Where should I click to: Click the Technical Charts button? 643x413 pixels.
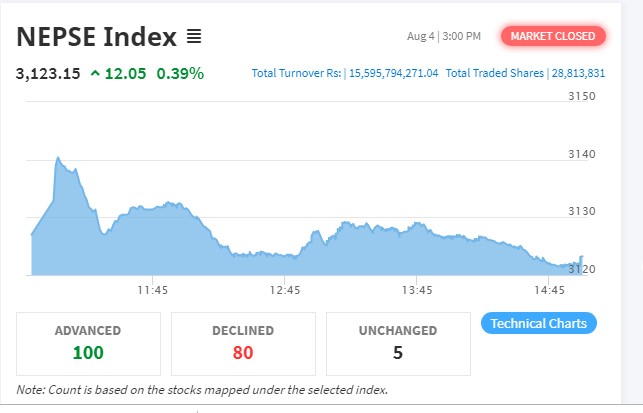point(540,323)
